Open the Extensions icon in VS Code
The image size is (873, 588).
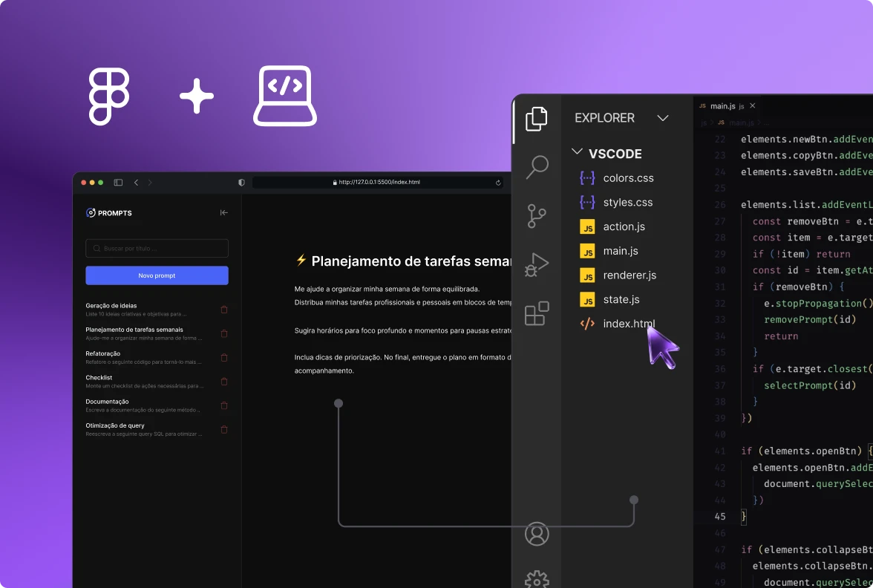pos(537,313)
